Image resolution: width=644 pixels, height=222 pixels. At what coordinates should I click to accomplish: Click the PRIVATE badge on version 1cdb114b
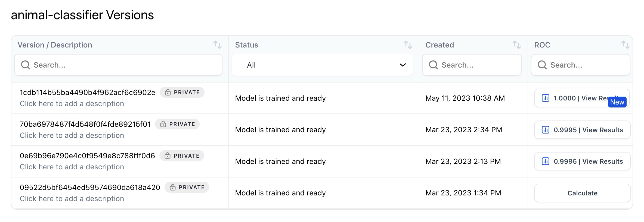pyautogui.click(x=182, y=93)
